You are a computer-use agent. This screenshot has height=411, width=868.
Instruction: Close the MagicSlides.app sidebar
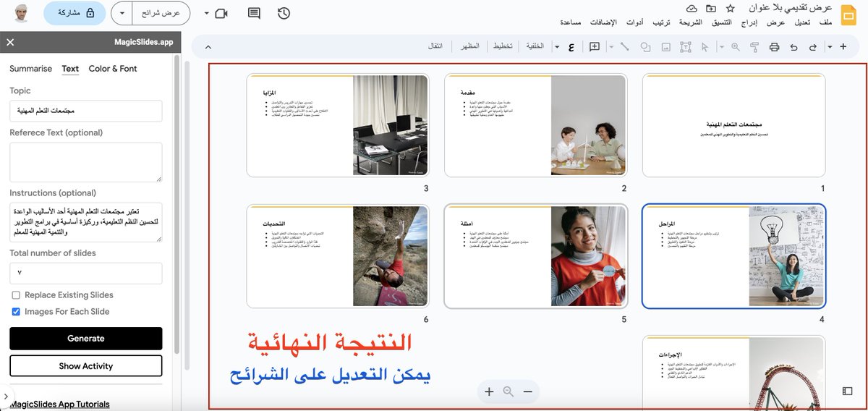10,43
